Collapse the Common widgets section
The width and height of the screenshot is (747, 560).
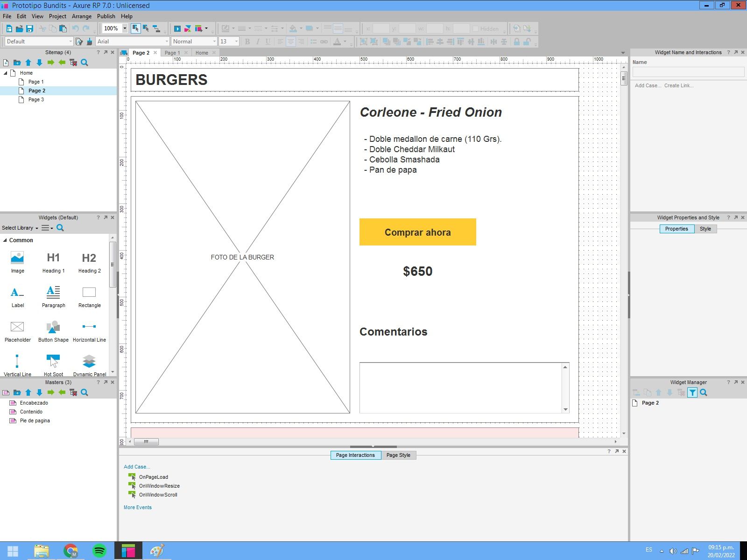[5, 240]
